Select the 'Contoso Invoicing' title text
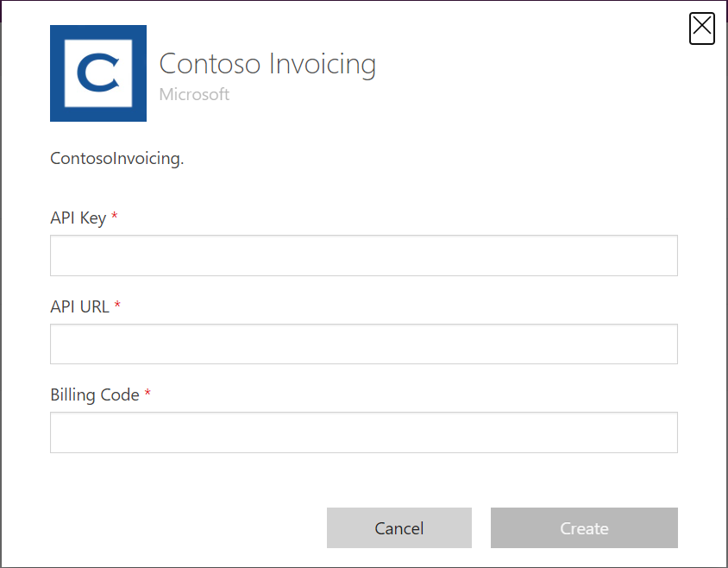This screenshot has width=728, height=568. [267, 63]
